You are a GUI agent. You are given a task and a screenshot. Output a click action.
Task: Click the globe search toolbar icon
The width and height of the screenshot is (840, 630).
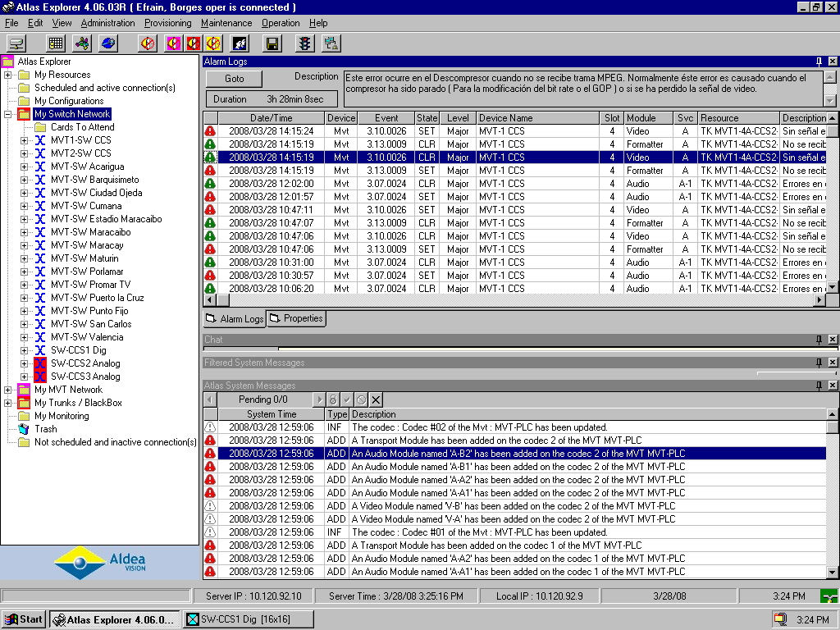tap(108, 43)
